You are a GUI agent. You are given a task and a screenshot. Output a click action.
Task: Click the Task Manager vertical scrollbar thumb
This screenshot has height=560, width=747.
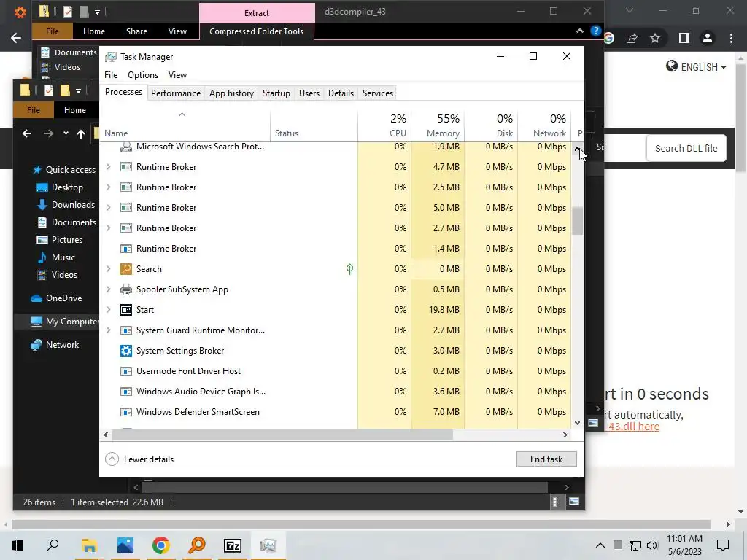click(578, 222)
